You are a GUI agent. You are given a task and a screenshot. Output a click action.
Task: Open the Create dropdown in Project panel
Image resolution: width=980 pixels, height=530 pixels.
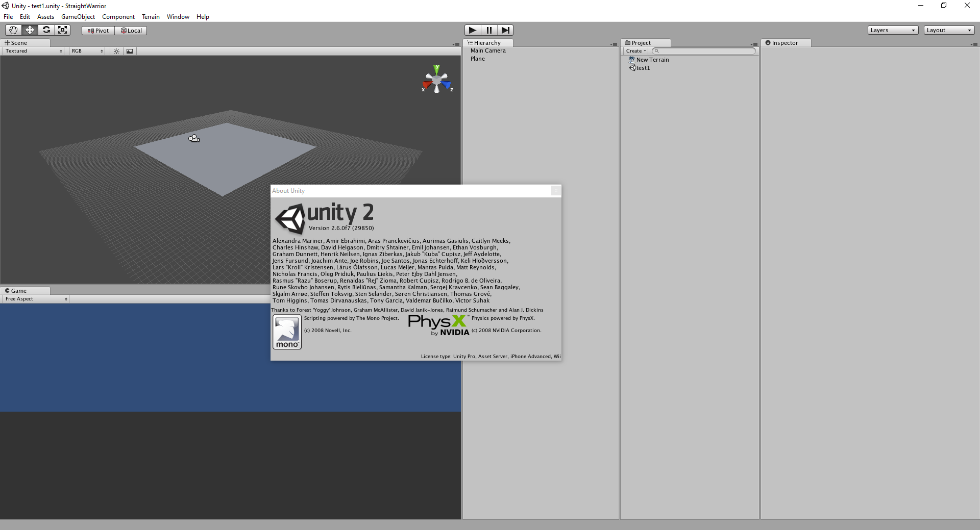click(636, 51)
